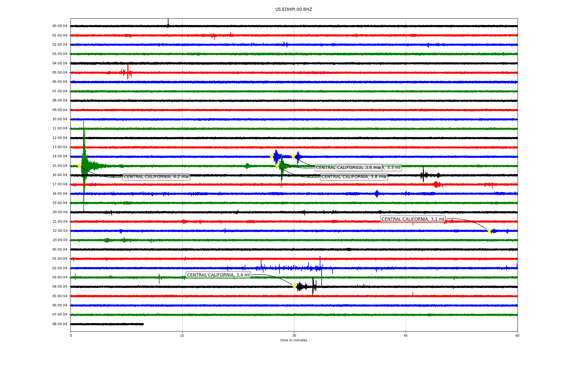Viewport: 588px width, 368px height.
Task: Click the plot title US.EDHPI.00.BHZ
Action: 293,10
